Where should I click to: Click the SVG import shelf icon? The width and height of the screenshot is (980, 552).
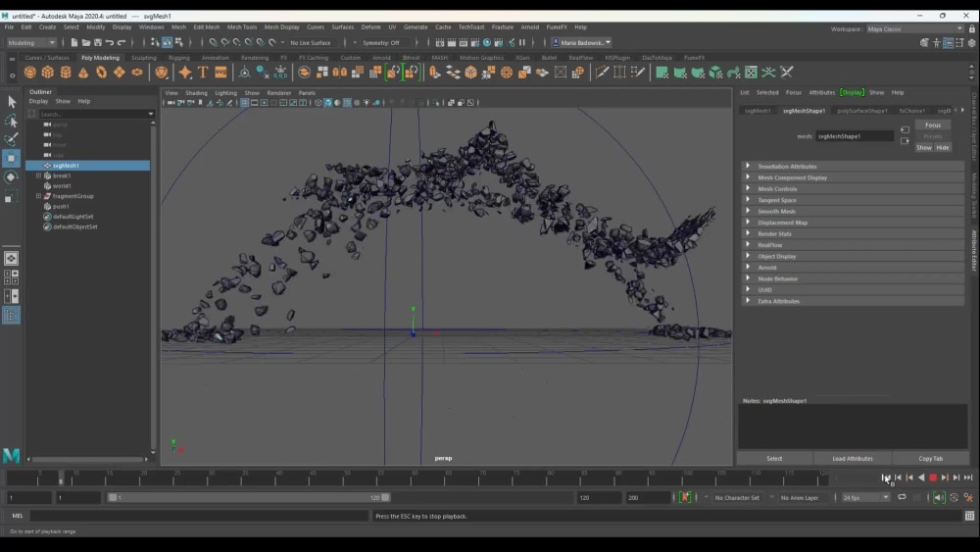click(x=220, y=73)
